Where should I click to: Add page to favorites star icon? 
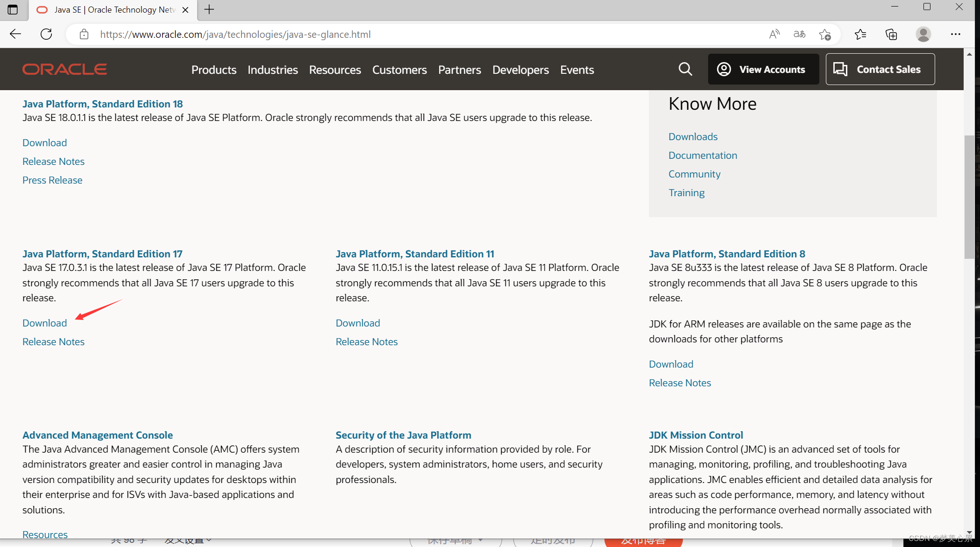825,34
